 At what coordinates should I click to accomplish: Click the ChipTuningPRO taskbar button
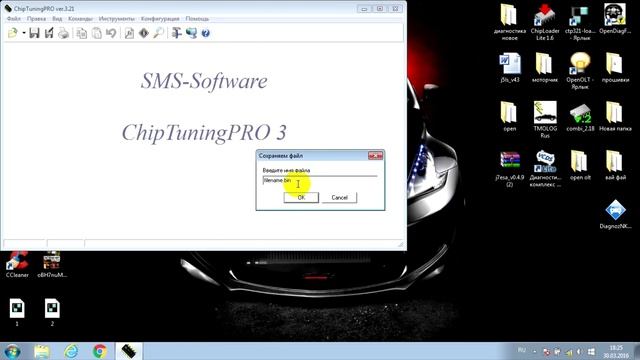point(129,351)
